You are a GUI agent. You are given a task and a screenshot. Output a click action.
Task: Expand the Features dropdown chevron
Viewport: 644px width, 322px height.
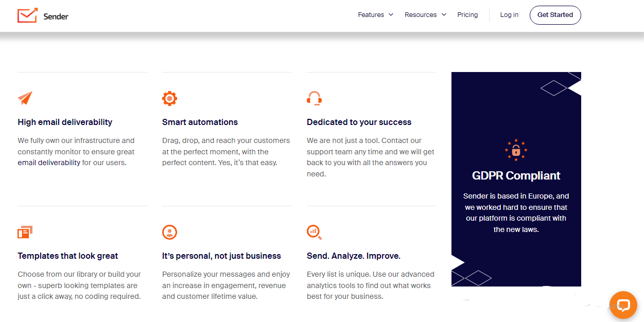(x=391, y=15)
